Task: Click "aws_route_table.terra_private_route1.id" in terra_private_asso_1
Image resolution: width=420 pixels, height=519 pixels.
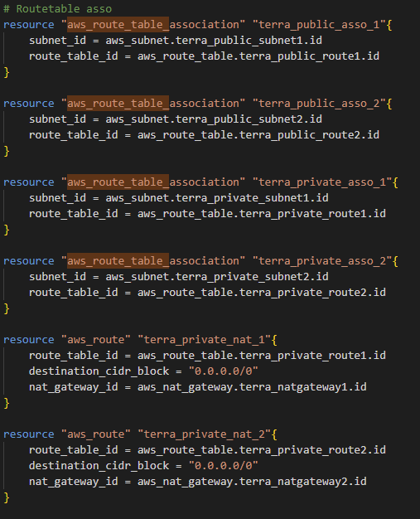Action: click(262, 214)
